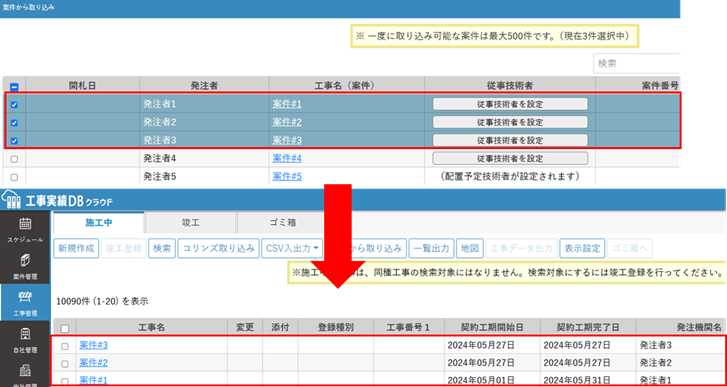Click the ゴミ箱へ button
Screen dimensions: 727x387
[630, 248]
